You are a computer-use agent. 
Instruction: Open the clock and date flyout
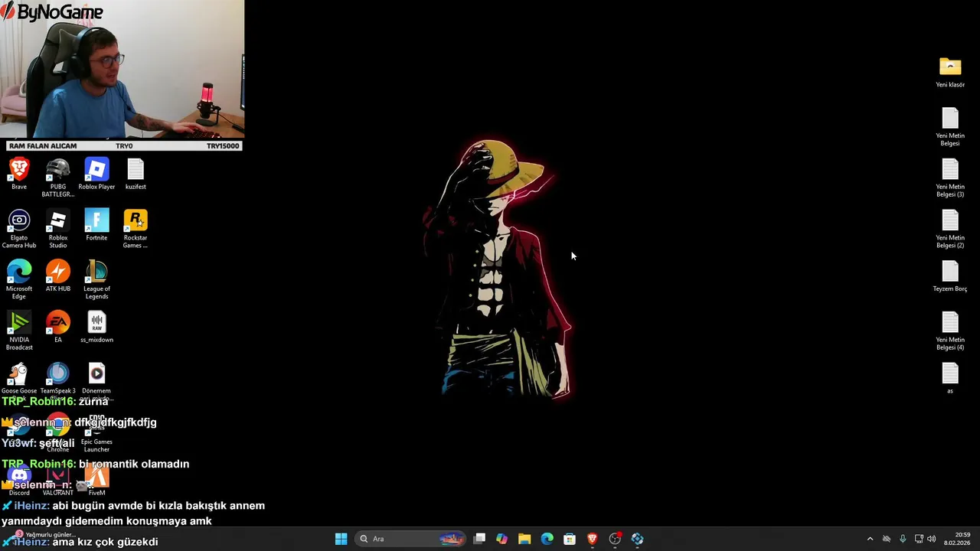[957, 539]
